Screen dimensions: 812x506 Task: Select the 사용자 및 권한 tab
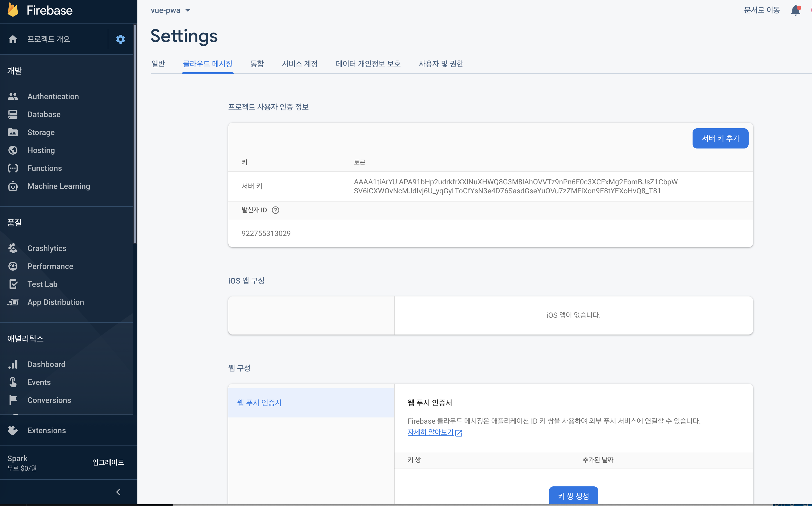[x=441, y=64]
